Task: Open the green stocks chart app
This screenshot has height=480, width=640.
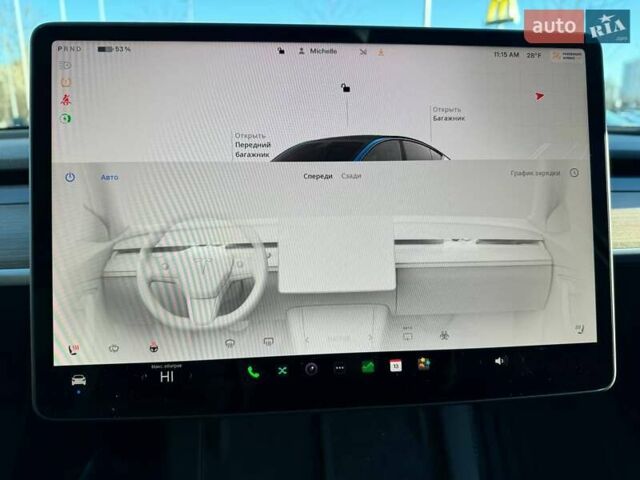Action: pos(367,367)
